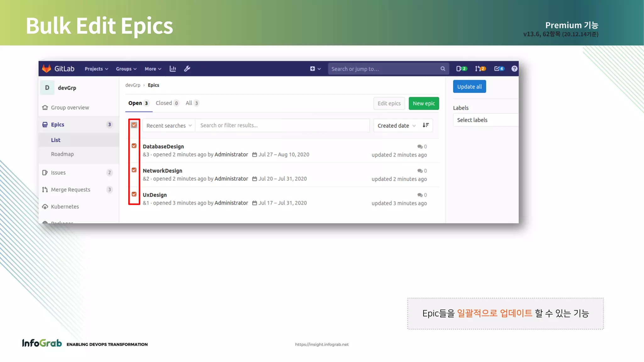Click the Jul 17 – Jul 31, 2020 date
The width and height of the screenshot is (644, 362).
[x=282, y=203]
